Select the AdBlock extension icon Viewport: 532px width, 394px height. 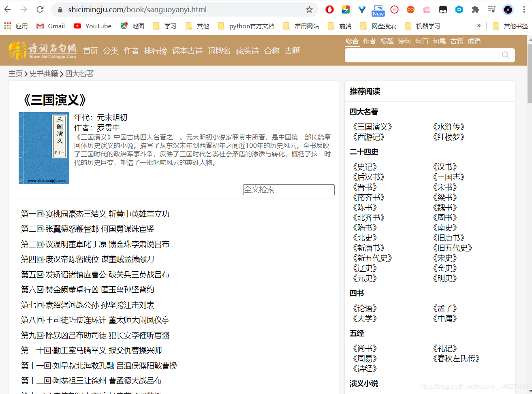tap(329, 9)
